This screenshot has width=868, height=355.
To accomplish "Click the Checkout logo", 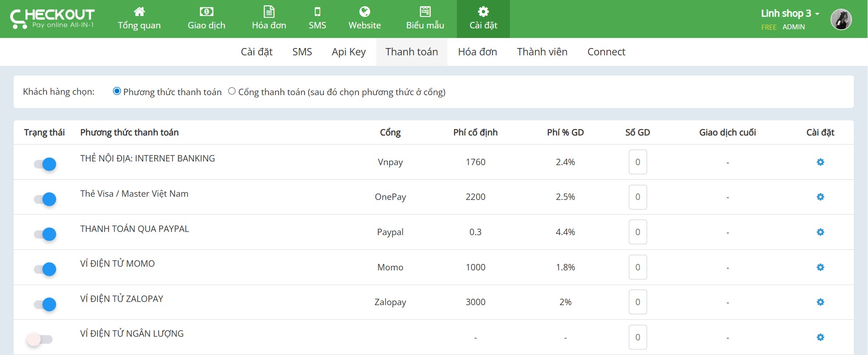I will [52, 19].
